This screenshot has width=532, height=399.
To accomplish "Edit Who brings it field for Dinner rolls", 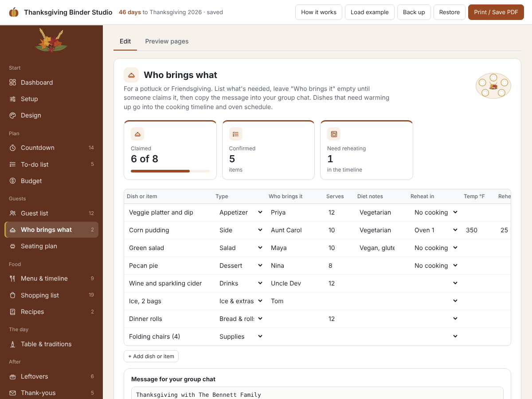I will coord(294,319).
